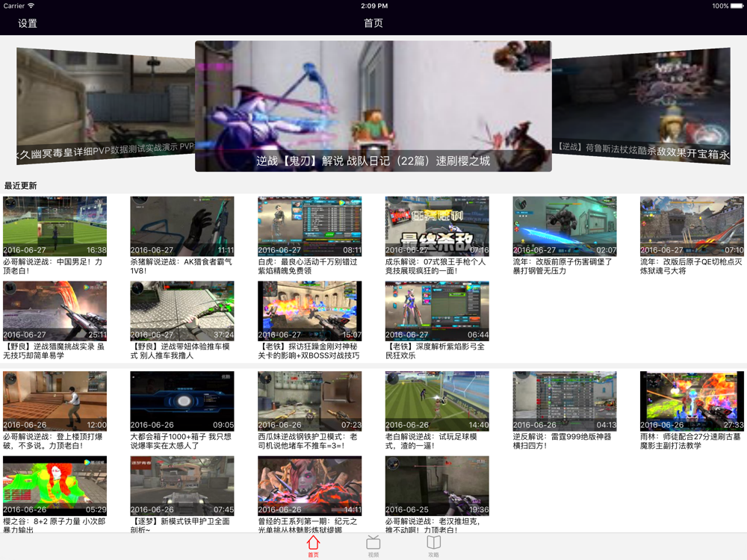Click title text 必哥解说逆战:中国男足!力顶老白!
747x560 pixels.
[x=53, y=267]
